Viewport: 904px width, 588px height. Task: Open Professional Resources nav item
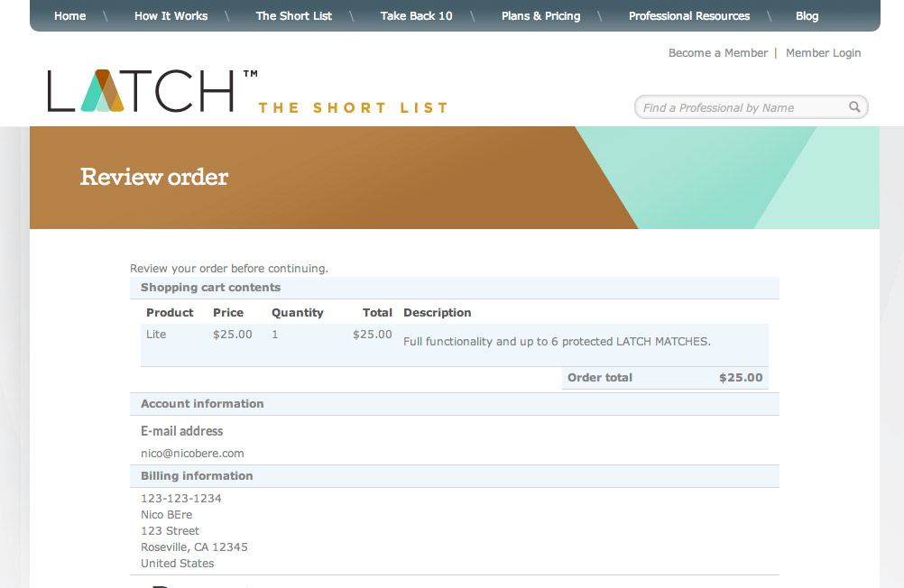coord(689,16)
